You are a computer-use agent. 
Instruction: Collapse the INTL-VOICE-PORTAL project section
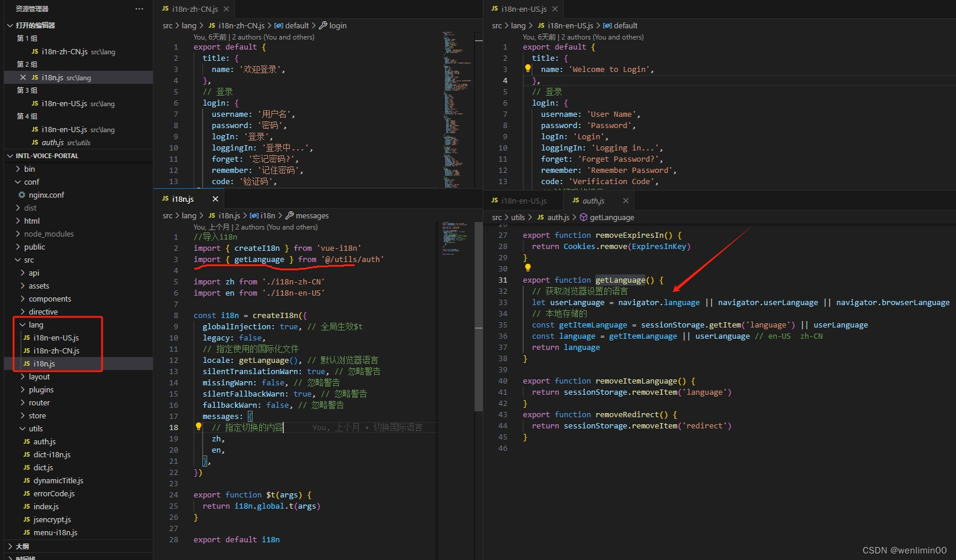[10, 156]
